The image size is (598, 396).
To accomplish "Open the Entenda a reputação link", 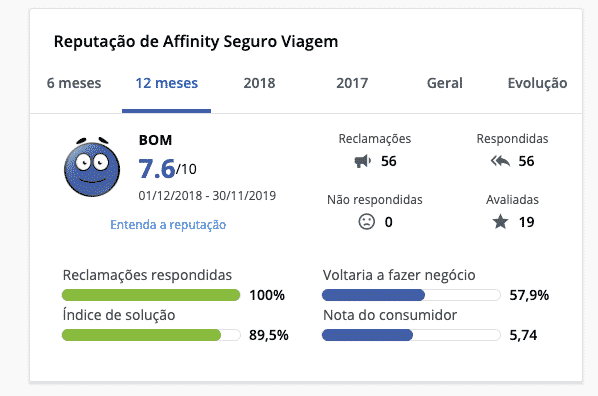I will (x=168, y=224).
